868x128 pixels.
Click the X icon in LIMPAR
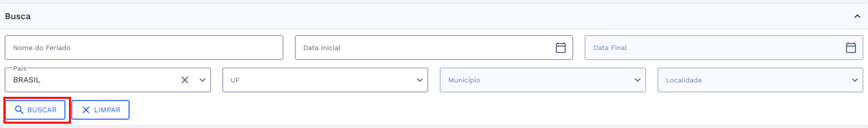(x=86, y=110)
